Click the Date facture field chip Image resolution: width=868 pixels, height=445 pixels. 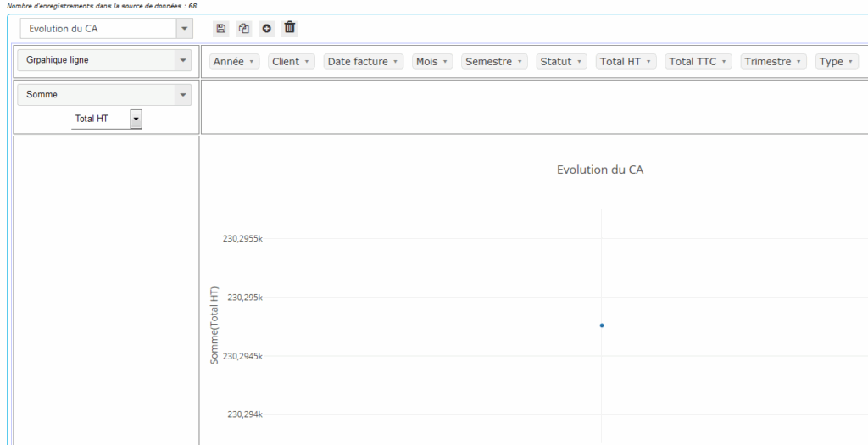point(363,62)
